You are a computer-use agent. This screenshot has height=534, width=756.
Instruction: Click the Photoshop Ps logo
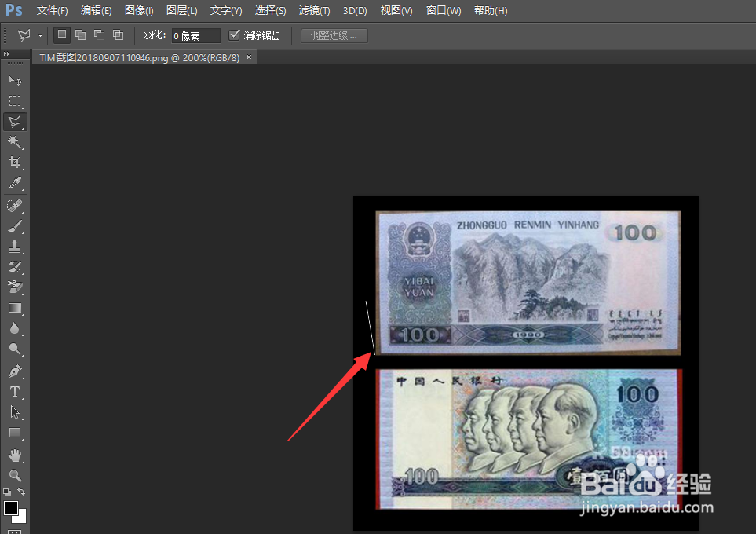13,10
